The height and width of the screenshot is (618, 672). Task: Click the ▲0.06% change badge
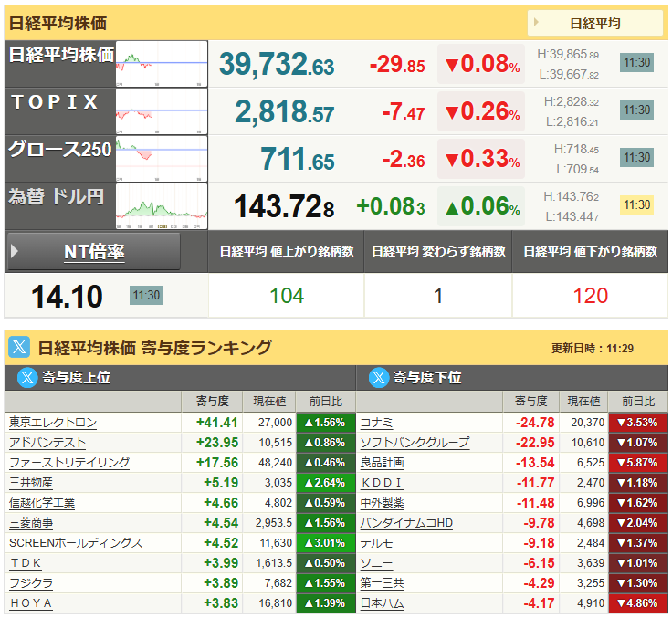click(481, 206)
